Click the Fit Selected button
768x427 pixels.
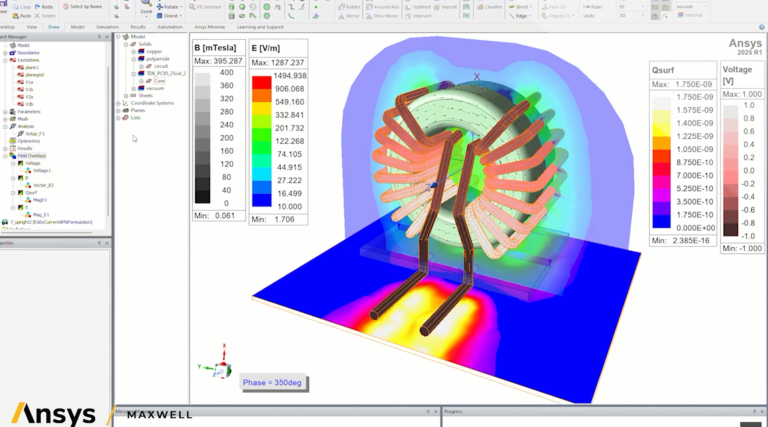(205, 7)
